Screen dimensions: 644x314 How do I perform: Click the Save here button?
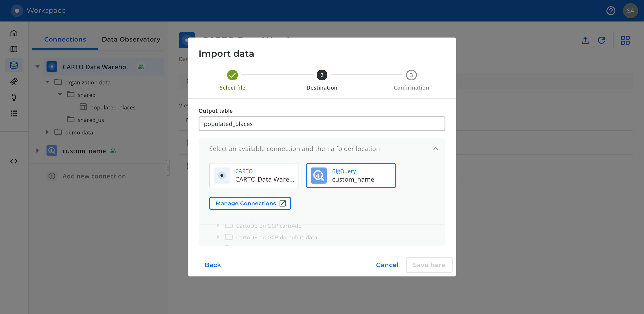pyautogui.click(x=429, y=265)
